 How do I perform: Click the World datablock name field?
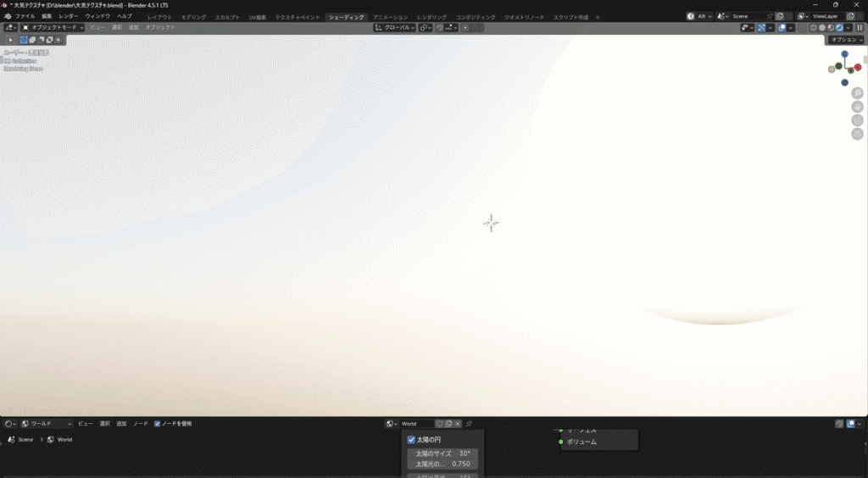click(417, 424)
